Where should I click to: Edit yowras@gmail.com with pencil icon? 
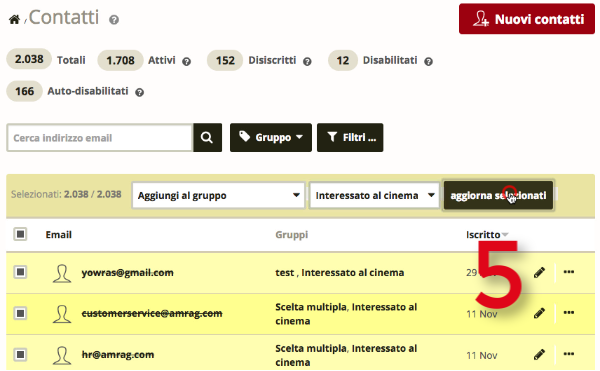[539, 272]
